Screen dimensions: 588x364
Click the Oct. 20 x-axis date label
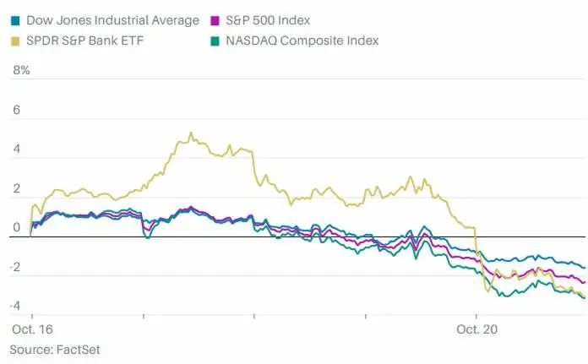[477, 329]
